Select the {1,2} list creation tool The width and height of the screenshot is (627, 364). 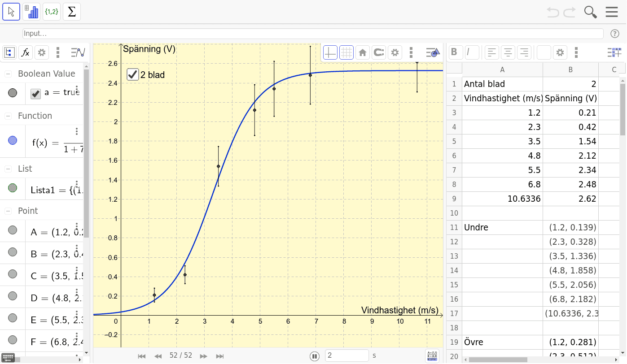(x=51, y=12)
